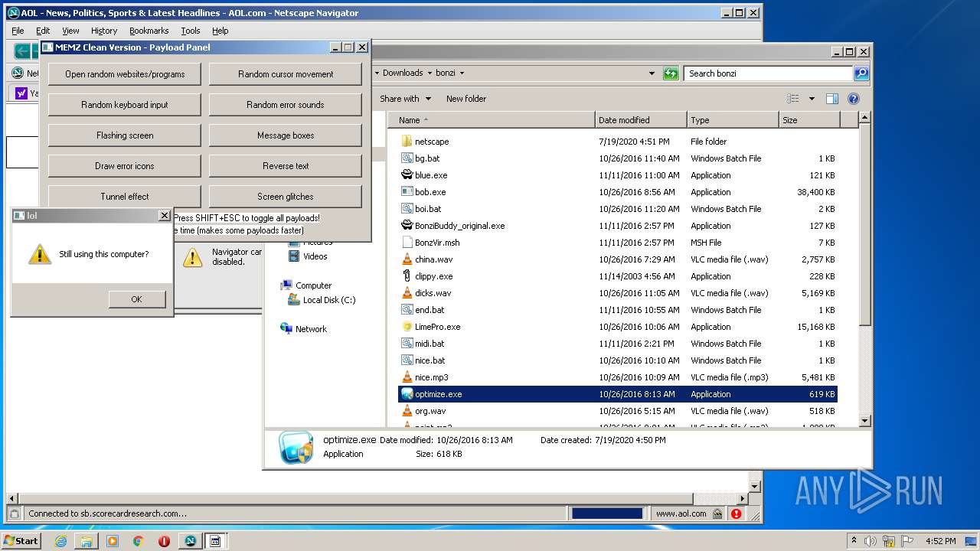The width and height of the screenshot is (980, 551).
Task: Toggle Open random websites/programs payload
Action: [x=125, y=74]
